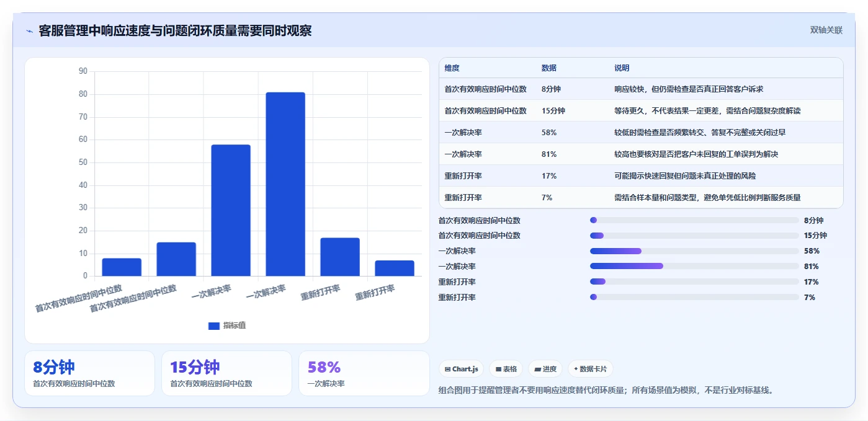Open the 15分钟 summary card below the chart
The width and height of the screenshot is (868, 421).
tap(226, 373)
